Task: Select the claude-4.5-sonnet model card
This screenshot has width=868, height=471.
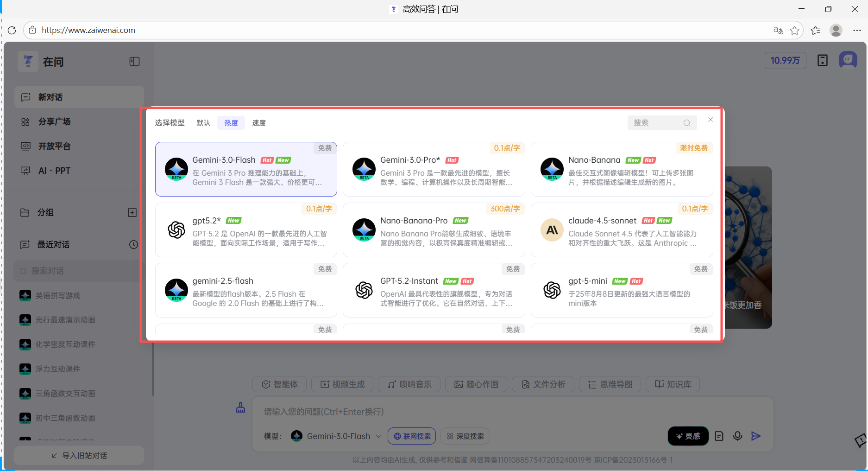Action: pos(622,230)
